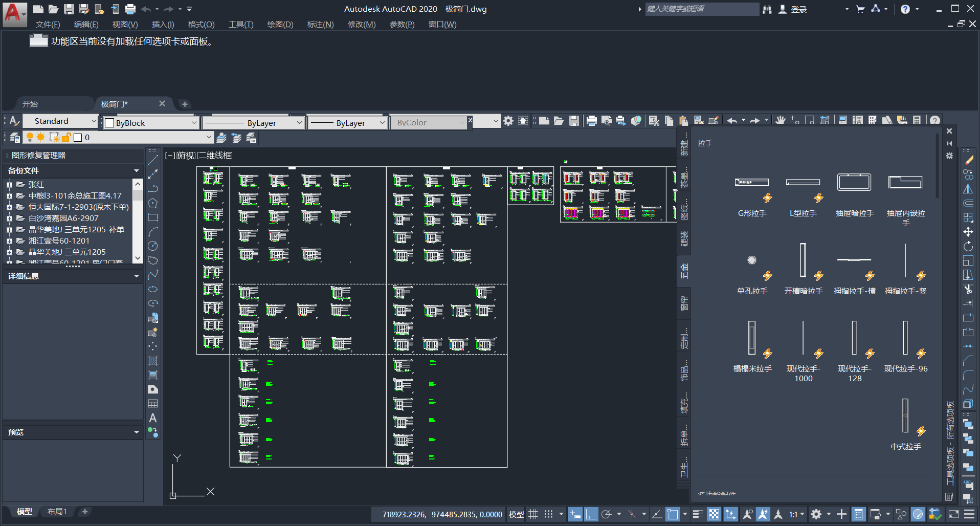Add a new drawing tab with plus
The image size is (980, 526).
tap(185, 104)
